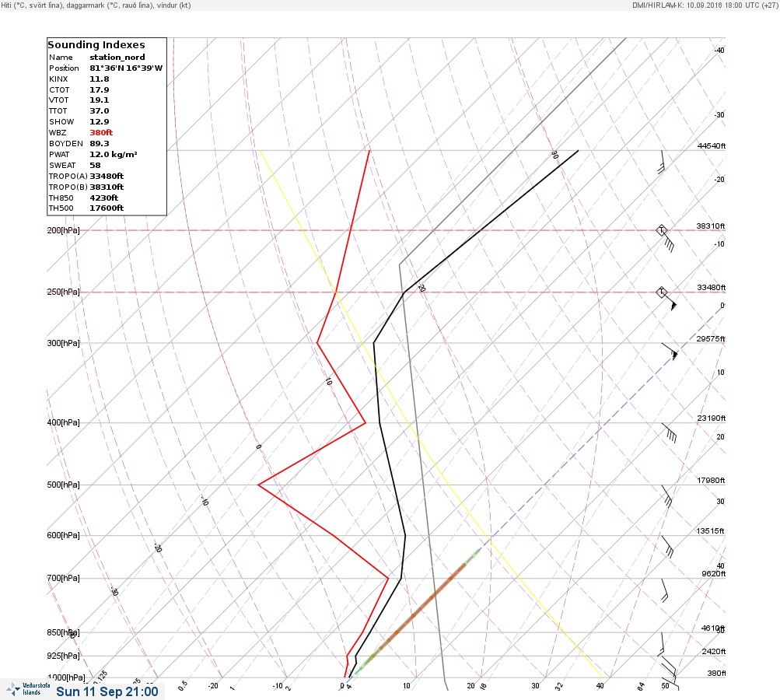Click the 13515ft altitude label
Screen dimensions: 780x700
pyautogui.click(x=710, y=531)
